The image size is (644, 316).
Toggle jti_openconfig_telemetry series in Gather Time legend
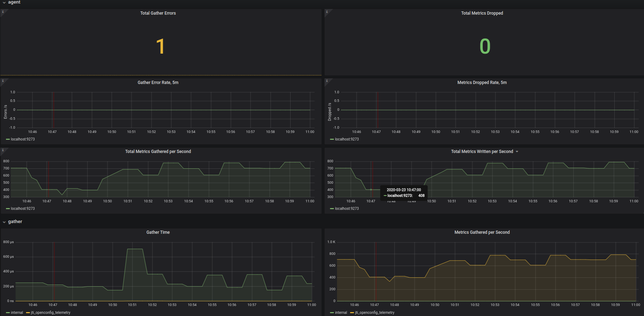[x=51, y=313]
